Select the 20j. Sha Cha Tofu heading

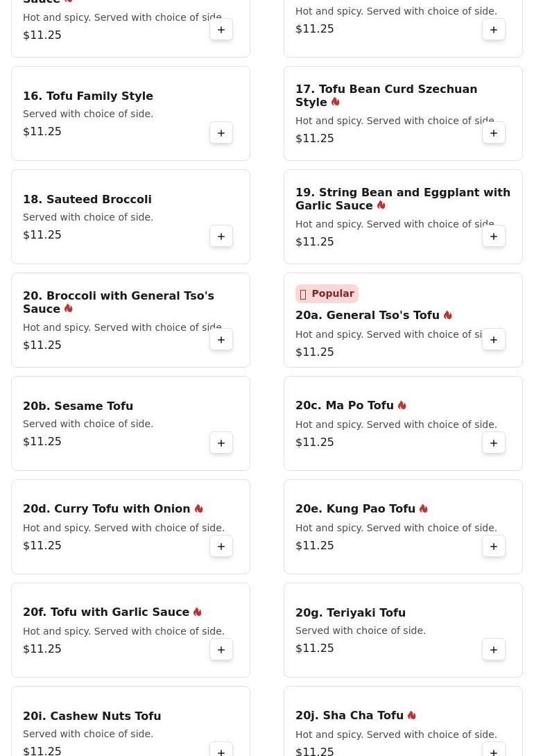pos(350,715)
